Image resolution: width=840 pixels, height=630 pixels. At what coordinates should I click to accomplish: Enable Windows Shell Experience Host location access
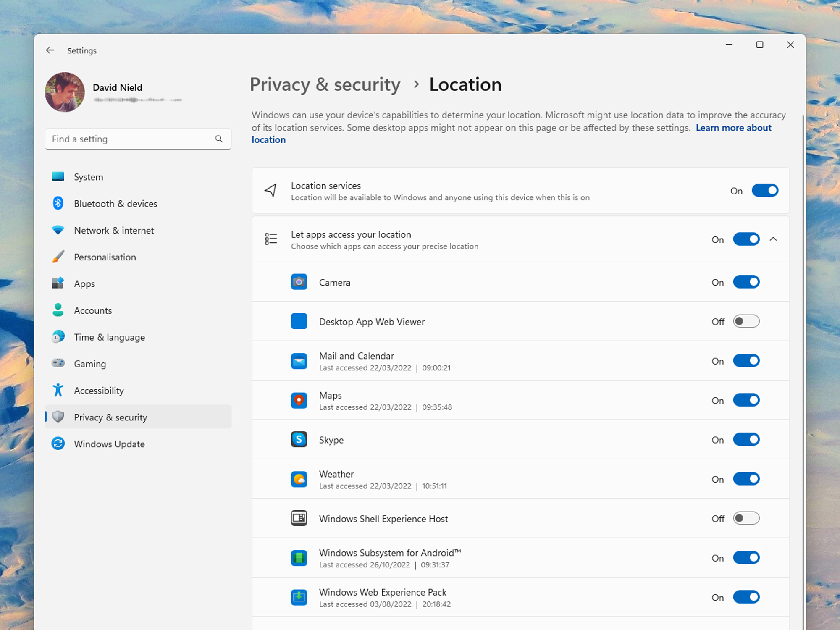pos(746,518)
